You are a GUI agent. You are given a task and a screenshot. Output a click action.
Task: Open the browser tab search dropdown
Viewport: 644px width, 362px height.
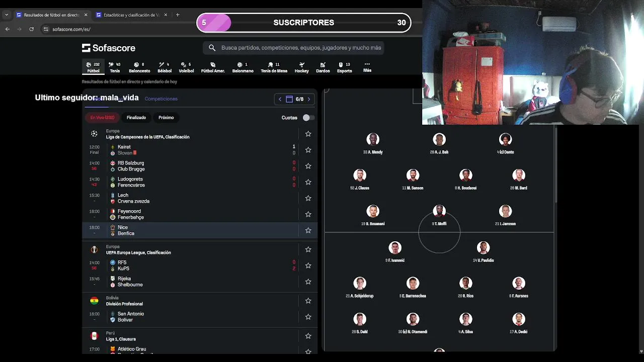click(x=7, y=15)
